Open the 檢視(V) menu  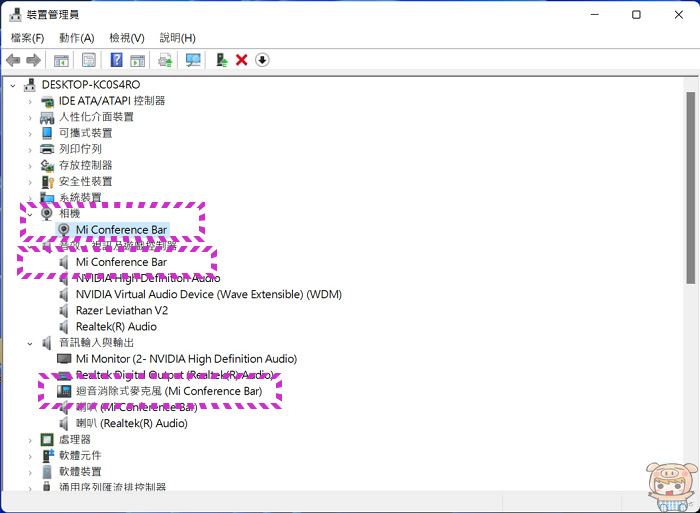click(x=127, y=38)
